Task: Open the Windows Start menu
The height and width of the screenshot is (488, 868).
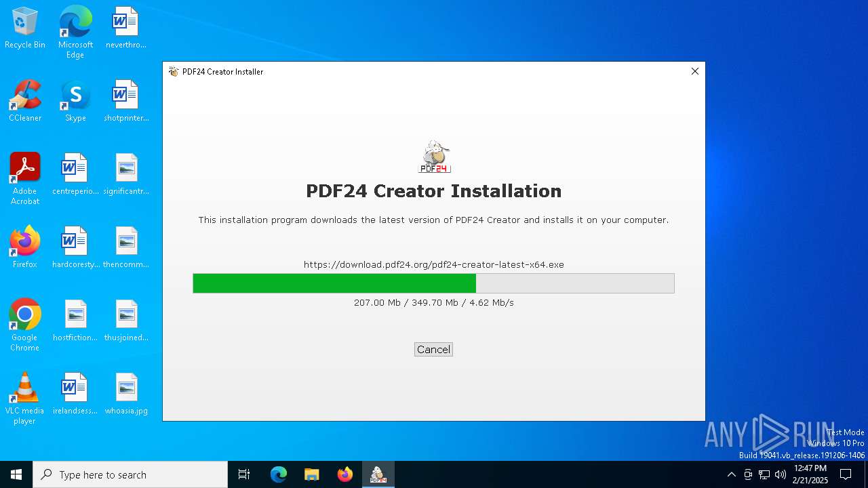Action: (16, 474)
